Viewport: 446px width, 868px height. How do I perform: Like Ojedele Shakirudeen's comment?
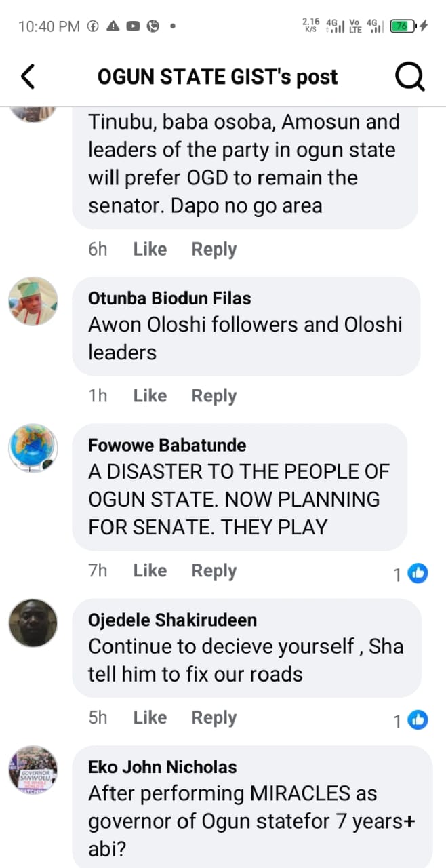click(x=150, y=717)
